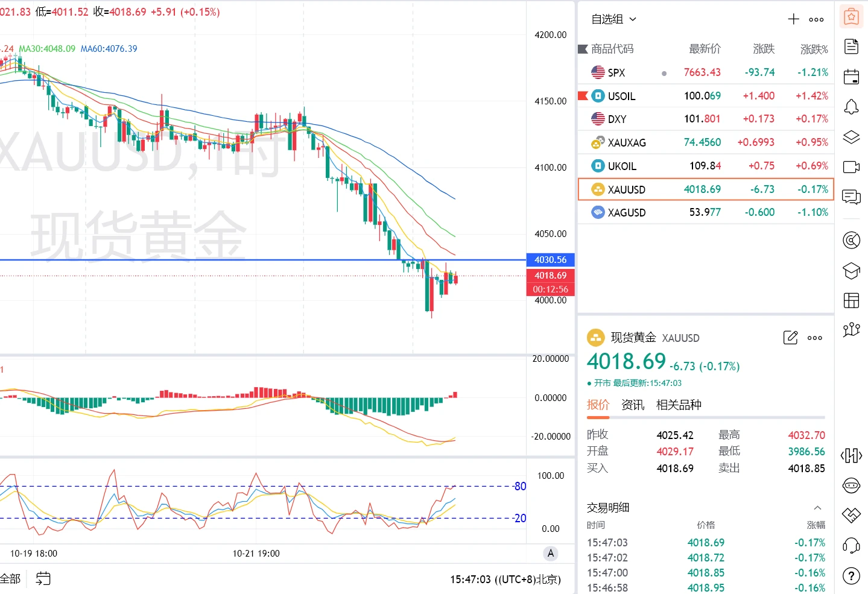
Task: Toggle auto scale A button
Action: (x=550, y=554)
